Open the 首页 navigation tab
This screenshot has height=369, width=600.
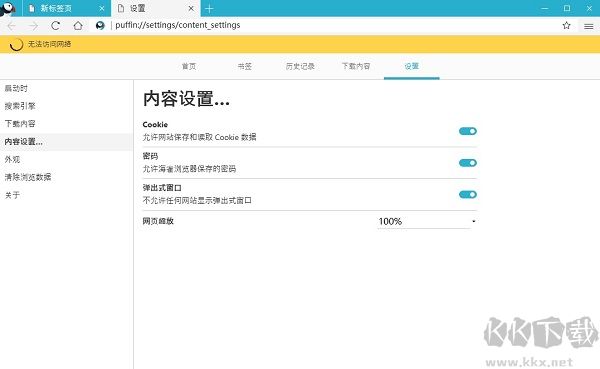click(x=189, y=66)
